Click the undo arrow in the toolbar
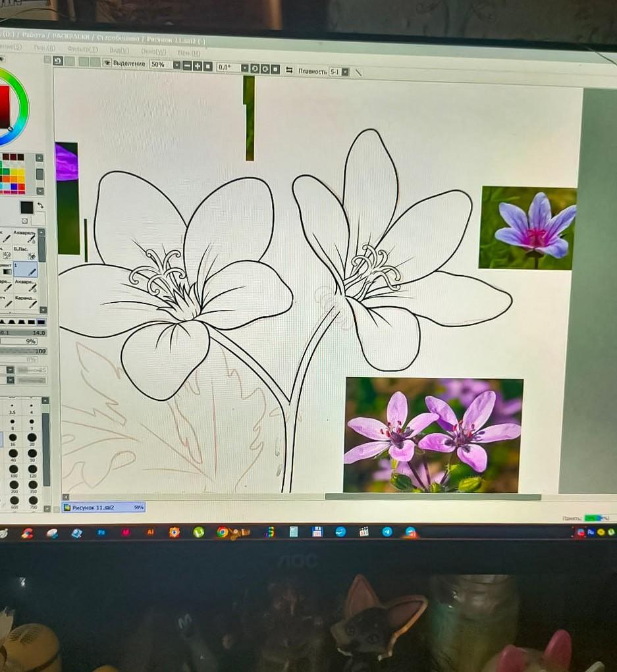The image size is (617, 672). coord(58,61)
